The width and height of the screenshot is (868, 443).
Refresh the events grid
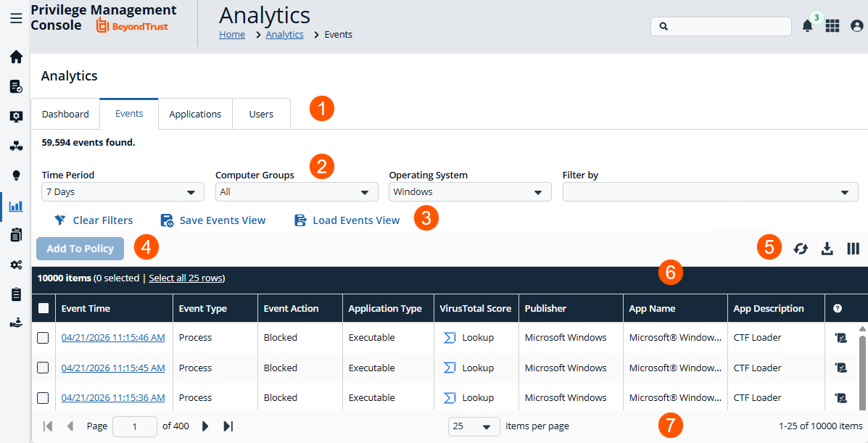[x=801, y=249]
